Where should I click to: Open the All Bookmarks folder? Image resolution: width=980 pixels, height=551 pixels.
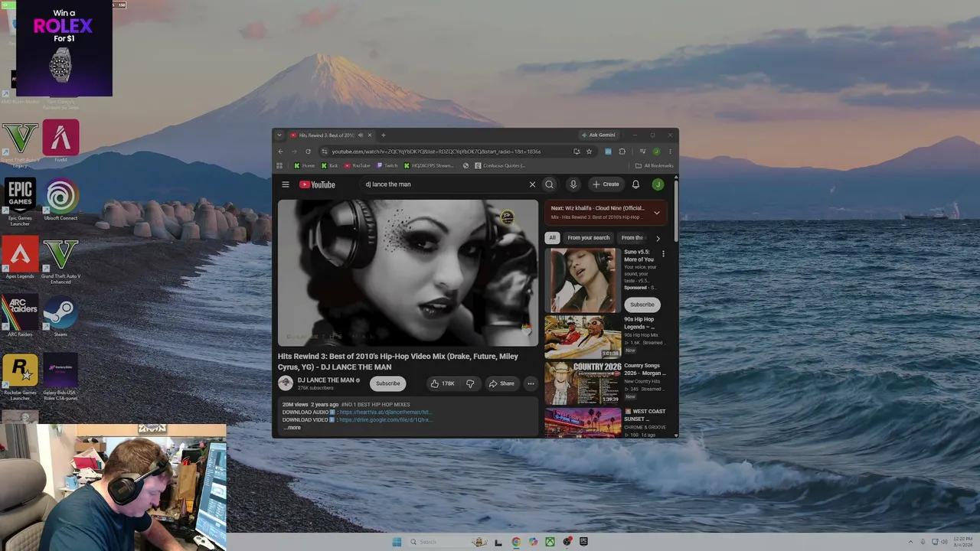pyautogui.click(x=655, y=165)
